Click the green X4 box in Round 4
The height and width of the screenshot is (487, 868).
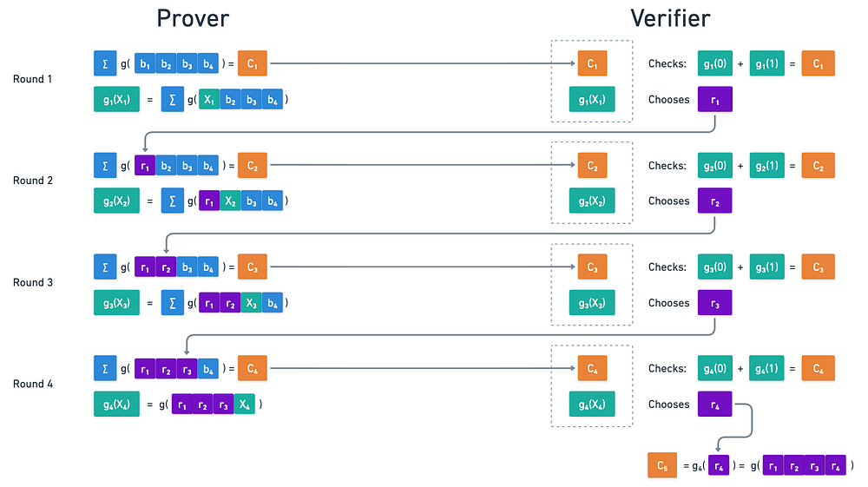243,405
